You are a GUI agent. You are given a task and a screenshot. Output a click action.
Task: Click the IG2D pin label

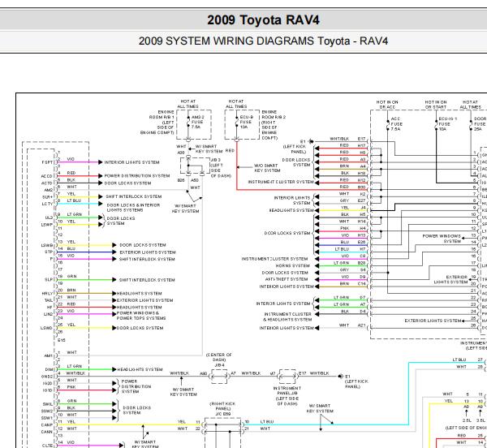[x=48, y=383]
